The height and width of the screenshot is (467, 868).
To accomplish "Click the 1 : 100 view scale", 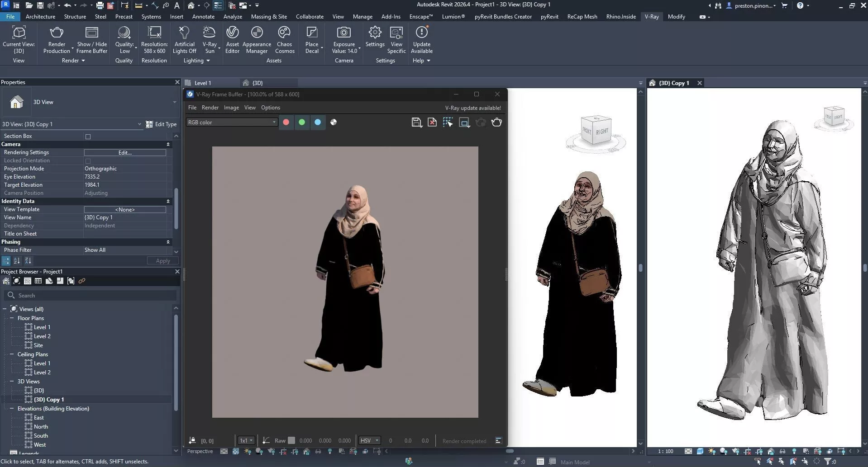I will coord(665,451).
